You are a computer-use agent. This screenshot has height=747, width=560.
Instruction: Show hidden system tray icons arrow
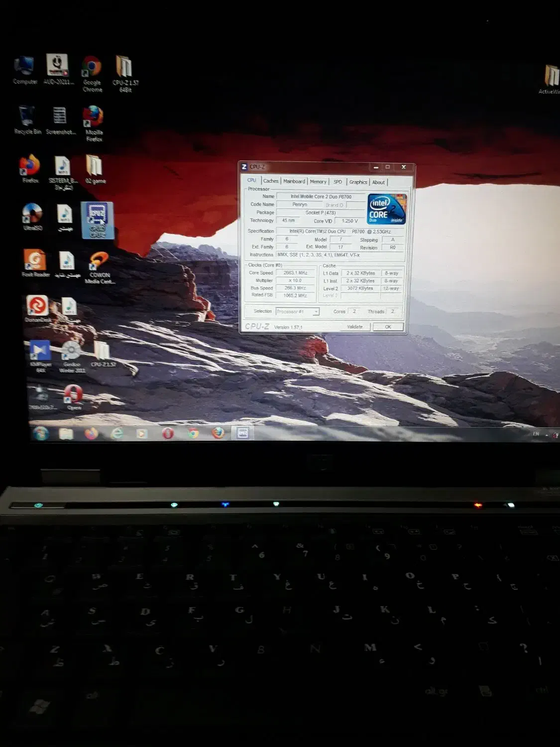[x=547, y=435]
